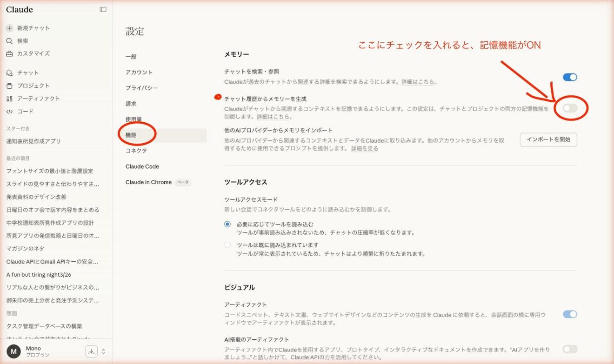The width and height of the screenshot is (614, 364).
Task: Click the download icon beside Mono
Action: pos(91,351)
